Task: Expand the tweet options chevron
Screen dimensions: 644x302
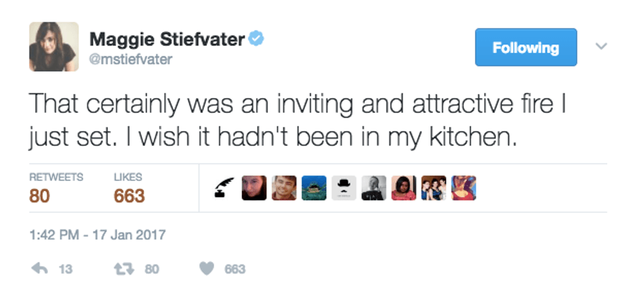Action: [601, 47]
